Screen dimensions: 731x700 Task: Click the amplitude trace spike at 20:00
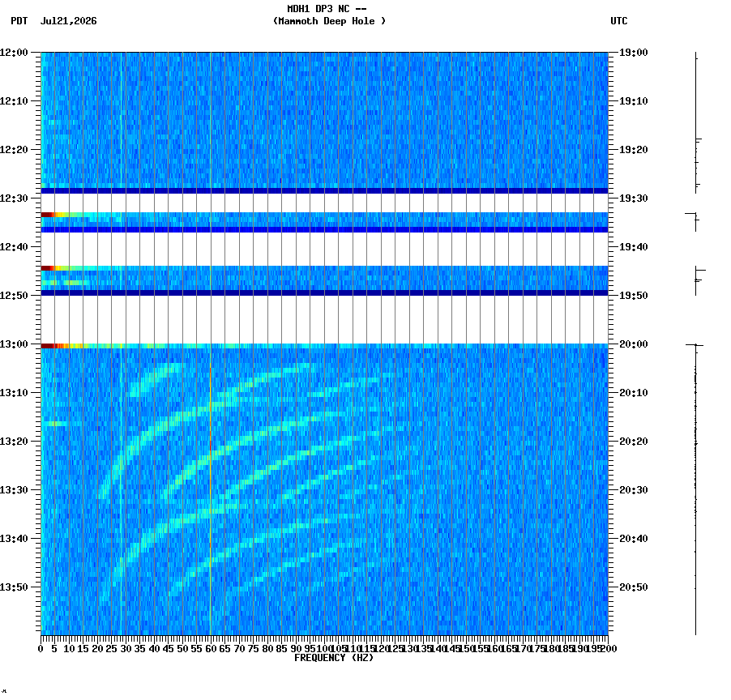click(x=695, y=345)
